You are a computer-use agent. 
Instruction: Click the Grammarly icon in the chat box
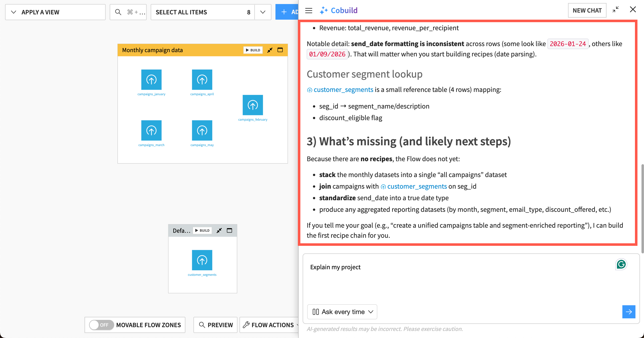coord(621,264)
